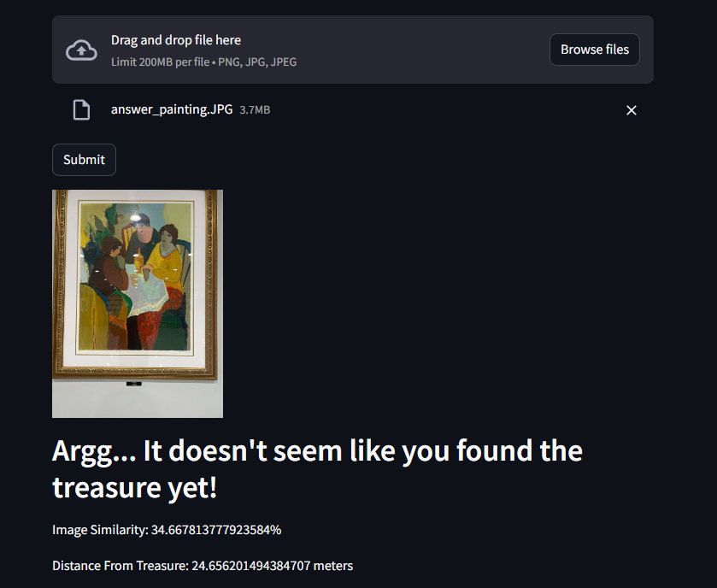Submit the uploaded painting
Image resolution: width=717 pixels, height=588 pixels.
tap(84, 160)
